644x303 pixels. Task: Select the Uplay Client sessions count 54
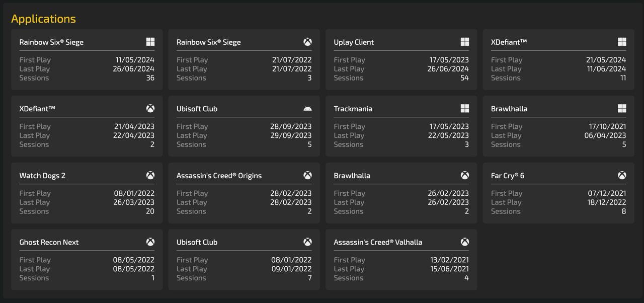pyautogui.click(x=464, y=78)
